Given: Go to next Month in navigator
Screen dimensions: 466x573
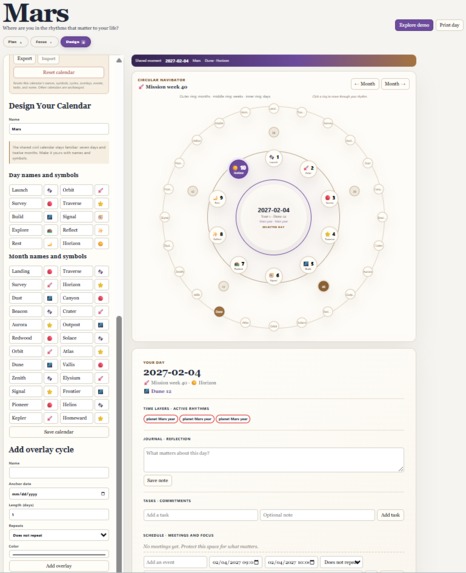Looking at the screenshot, I should pos(395,84).
